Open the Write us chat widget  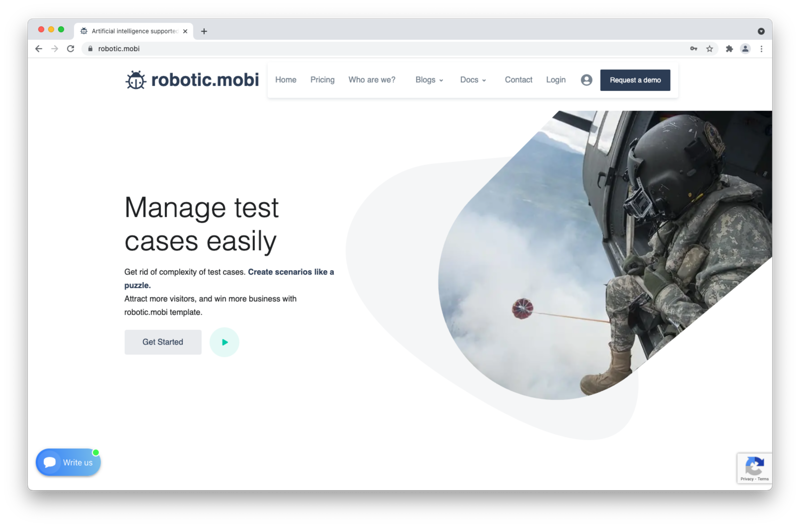point(68,462)
